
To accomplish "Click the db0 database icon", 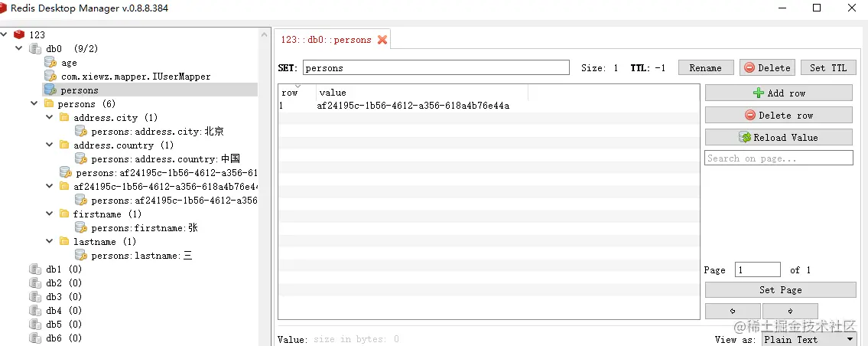I will click(35, 49).
